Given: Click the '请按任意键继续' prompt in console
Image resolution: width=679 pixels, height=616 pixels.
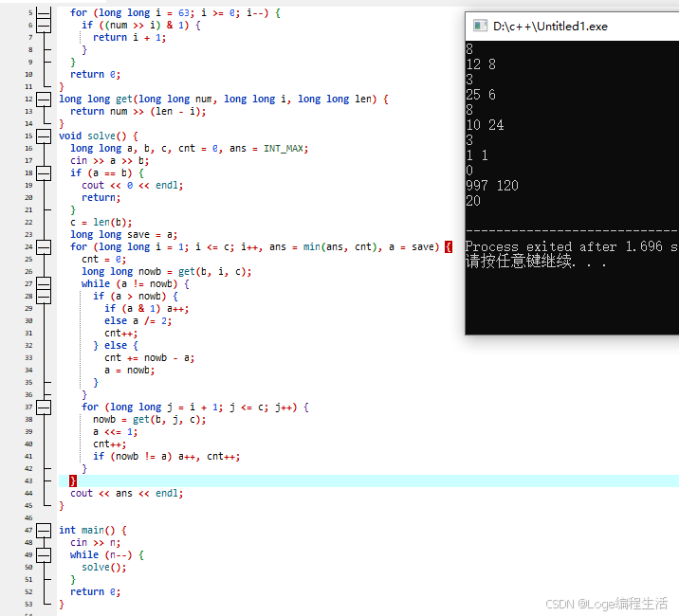Looking at the screenshot, I should pos(520,262).
